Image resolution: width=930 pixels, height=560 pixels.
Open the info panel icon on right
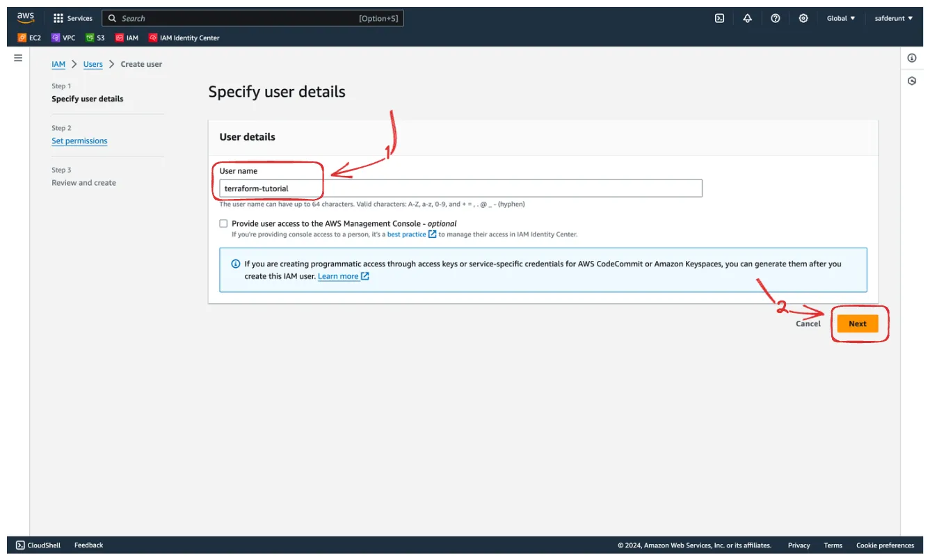click(x=912, y=58)
